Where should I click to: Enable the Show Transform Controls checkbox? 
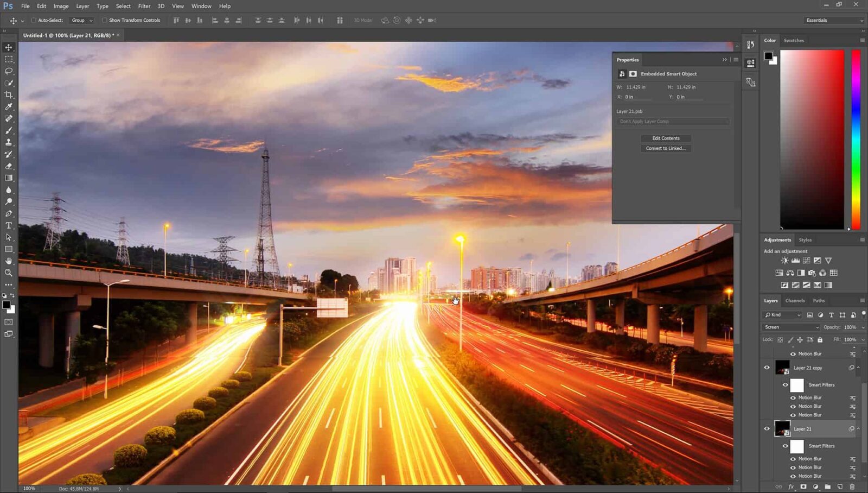coord(105,20)
